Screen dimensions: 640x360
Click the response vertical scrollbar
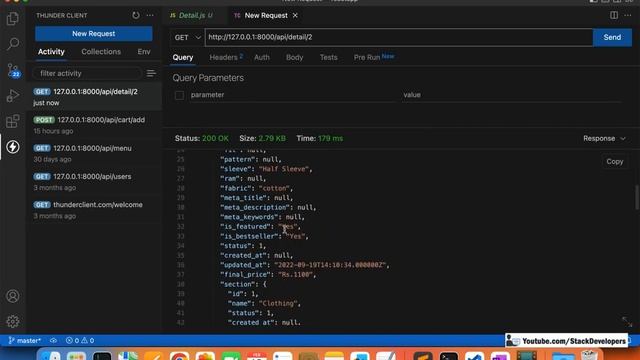tap(637, 198)
